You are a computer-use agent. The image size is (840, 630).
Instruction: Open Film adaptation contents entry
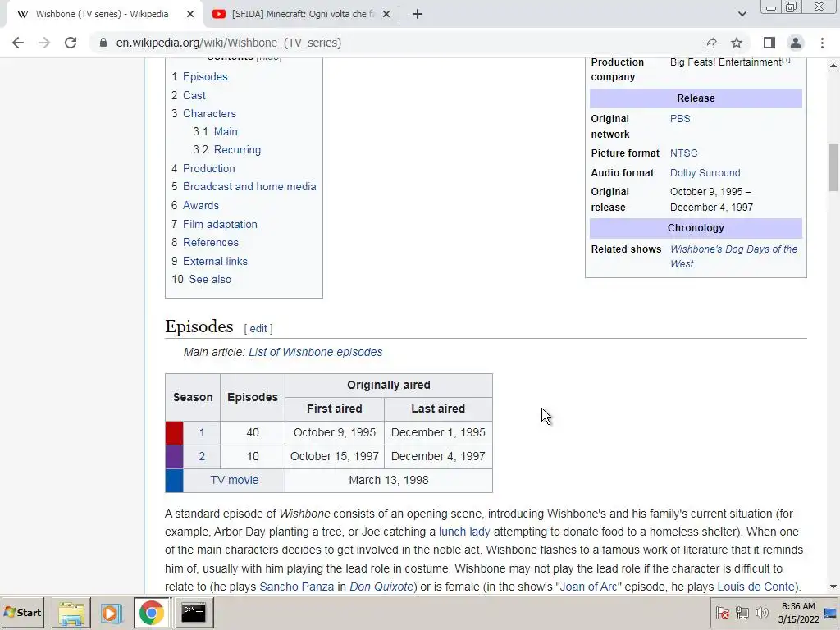[220, 225]
